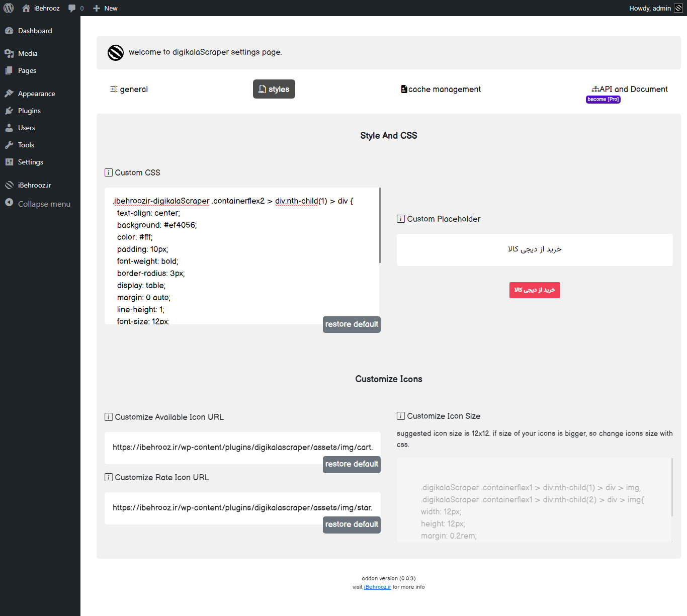Restore default for the Rate Icon URL
Image resolution: width=687 pixels, height=616 pixels.
tap(352, 524)
